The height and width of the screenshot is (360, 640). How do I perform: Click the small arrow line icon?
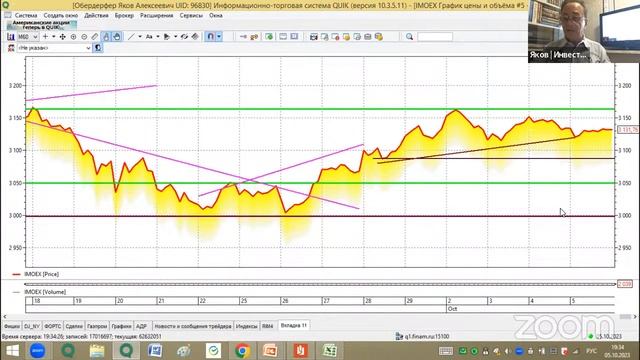(x=243, y=37)
